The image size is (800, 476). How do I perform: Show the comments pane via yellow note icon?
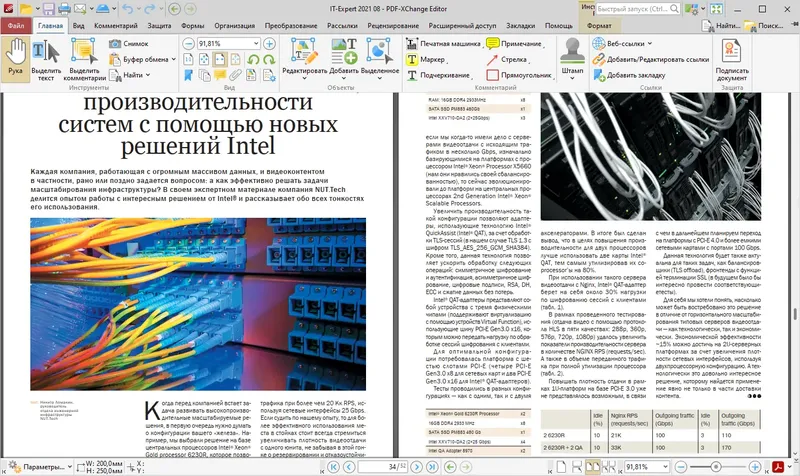click(x=220, y=76)
